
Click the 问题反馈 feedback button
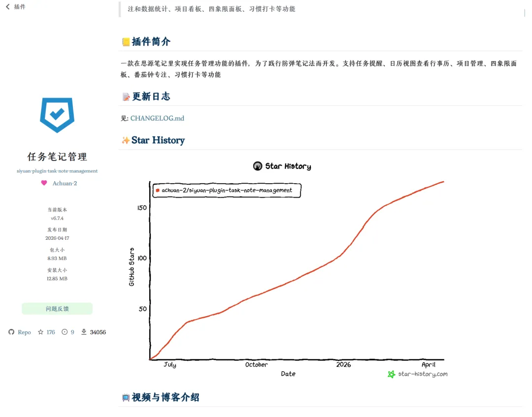(x=57, y=309)
